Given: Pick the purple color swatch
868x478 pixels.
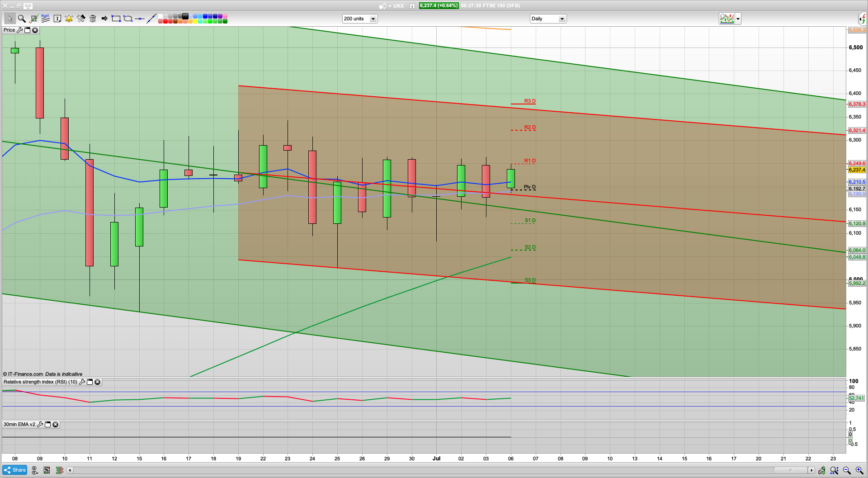Looking at the screenshot, I should pos(220,16).
